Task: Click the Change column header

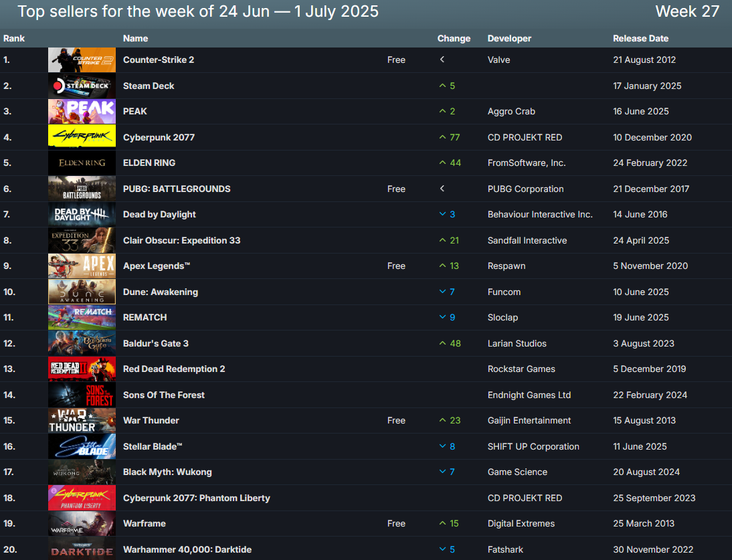Action: click(x=454, y=38)
